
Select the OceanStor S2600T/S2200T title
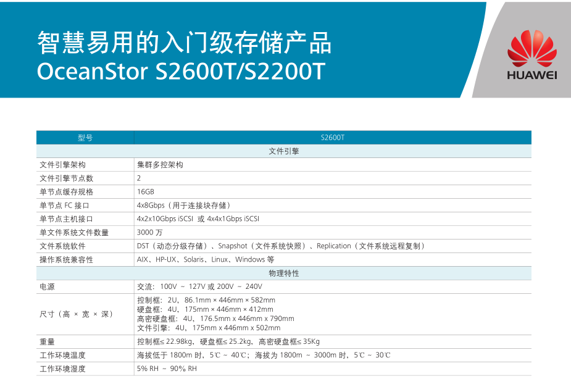coord(180,71)
